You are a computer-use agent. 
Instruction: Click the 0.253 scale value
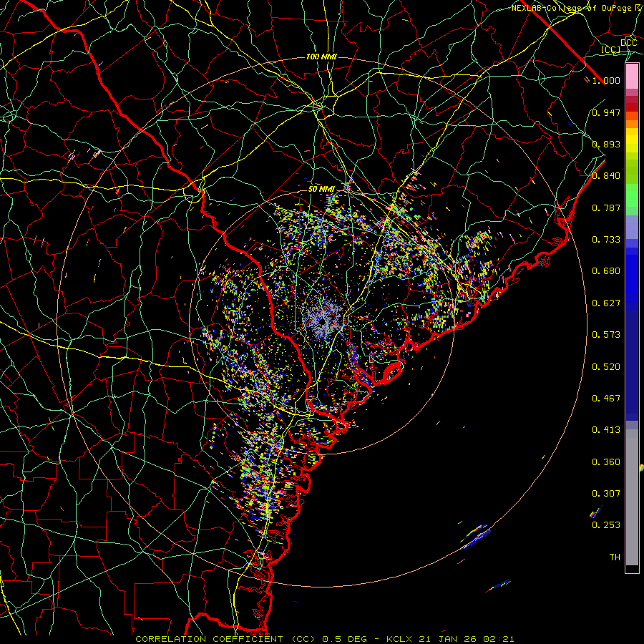click(x=606, y=525)
